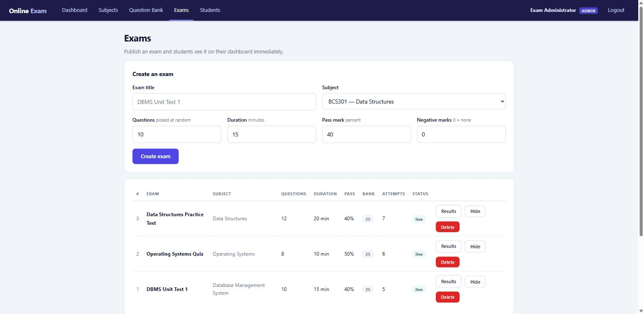Delete the Data Structures Practice Test exam

(447, 227)
